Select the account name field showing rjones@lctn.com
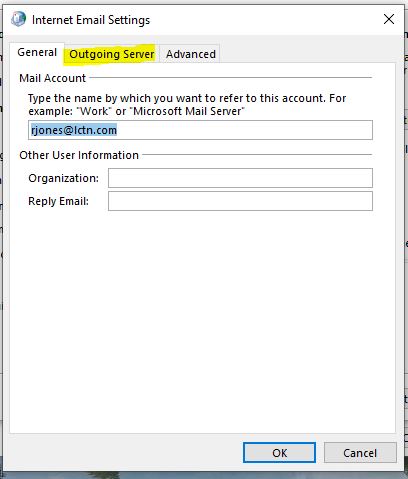408x479 pixels. pos(200,130)
